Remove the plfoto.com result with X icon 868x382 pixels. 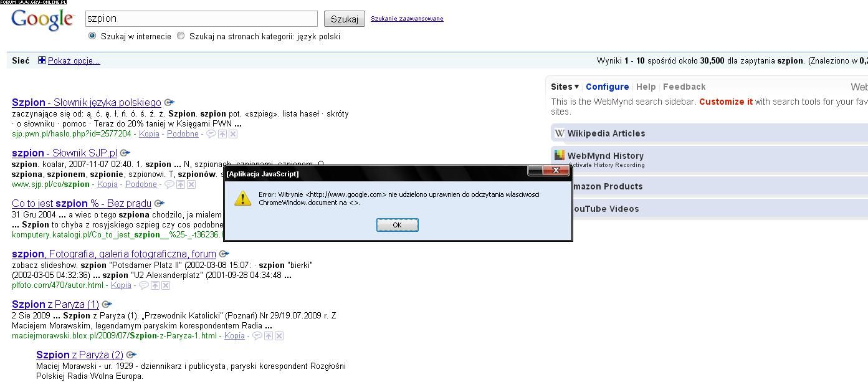[166, 285]
